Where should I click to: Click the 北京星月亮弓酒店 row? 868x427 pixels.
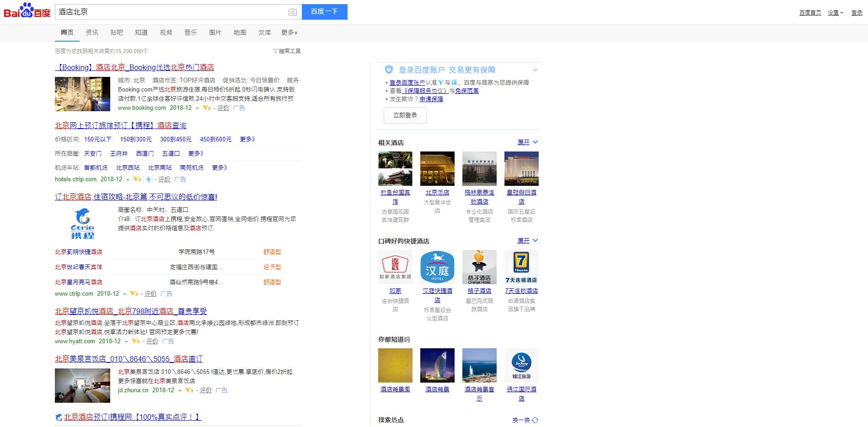pos(169,282)
